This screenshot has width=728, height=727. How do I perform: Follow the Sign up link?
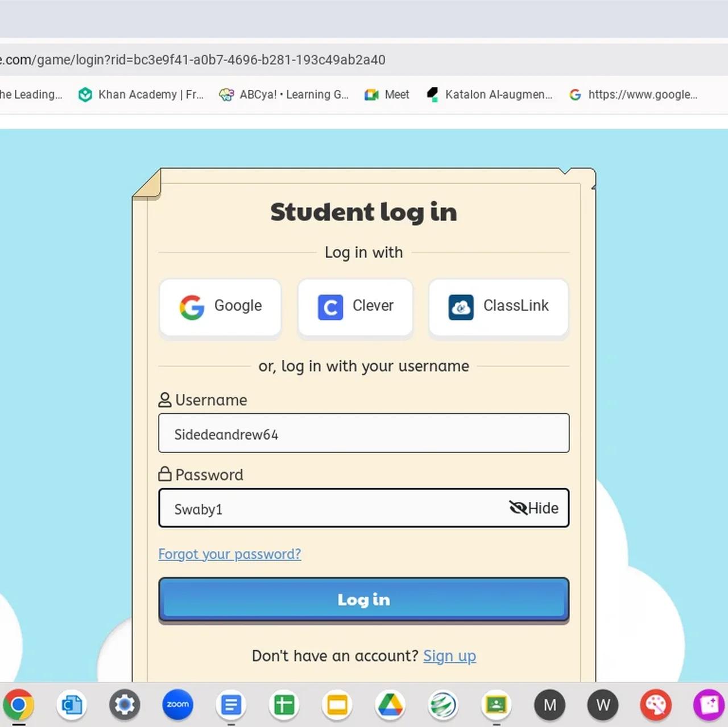click(449, 656)
